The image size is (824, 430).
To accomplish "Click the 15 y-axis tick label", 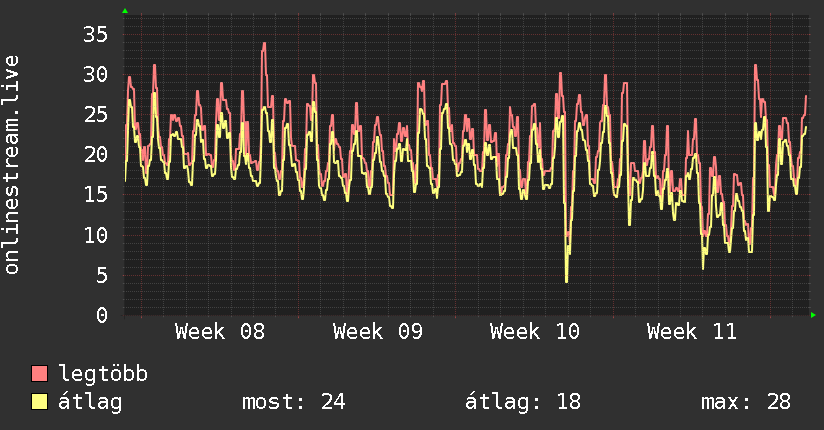I will point(96,195).
